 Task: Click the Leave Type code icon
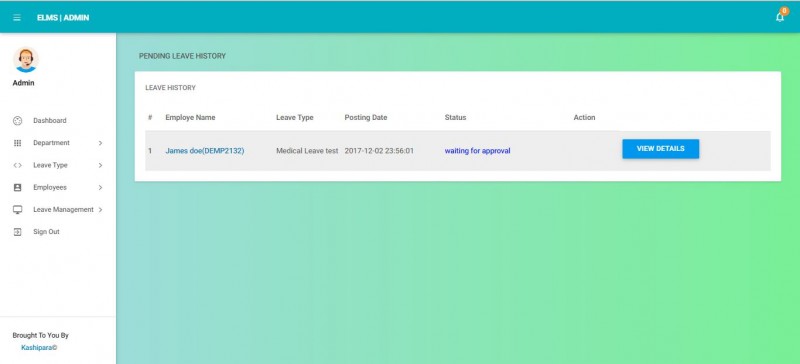click(x=17, y=165)
